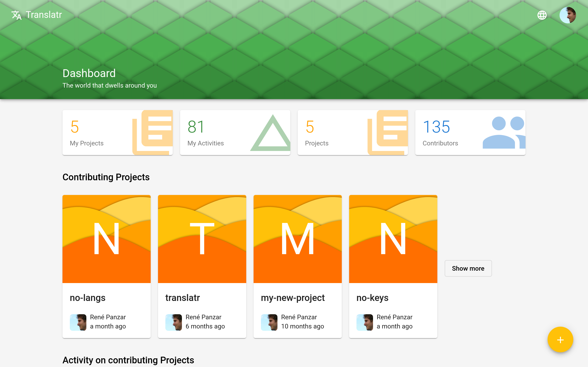Click the Translatr translation app icon
Image resolution: width=588 pixels, height=367 pixels.
(16, 15)
